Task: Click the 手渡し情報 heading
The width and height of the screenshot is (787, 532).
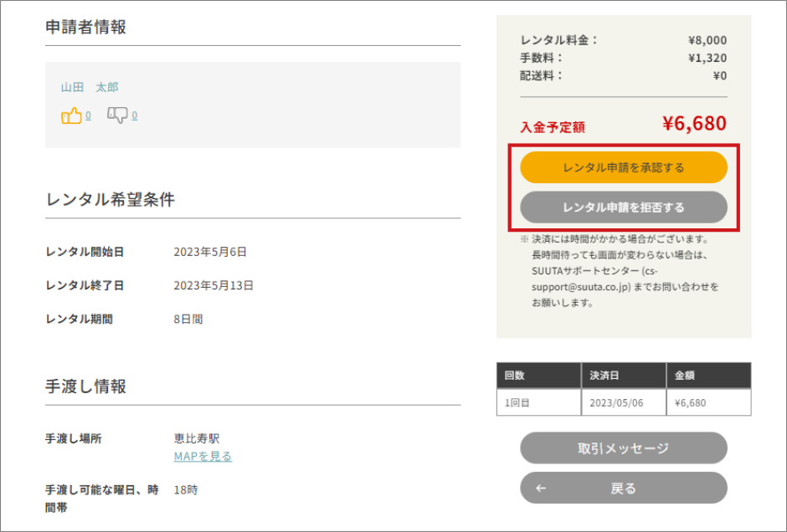Action: (86, 386)
